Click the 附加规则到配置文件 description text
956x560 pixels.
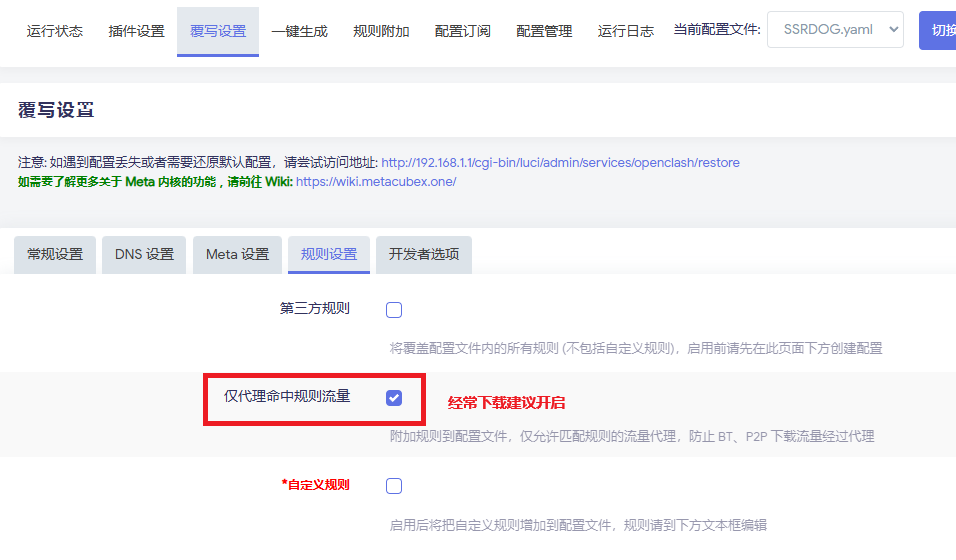click(632, 436)
